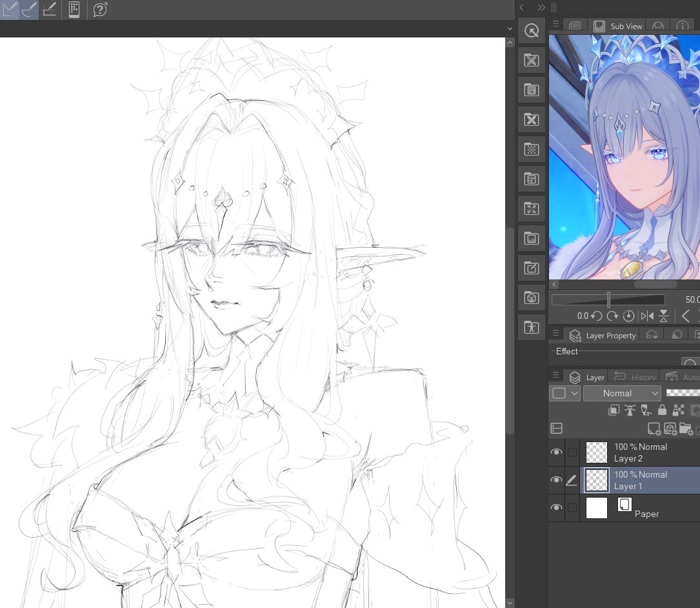
Task: Rotate Sub View image left
Action: click(596, 316)
